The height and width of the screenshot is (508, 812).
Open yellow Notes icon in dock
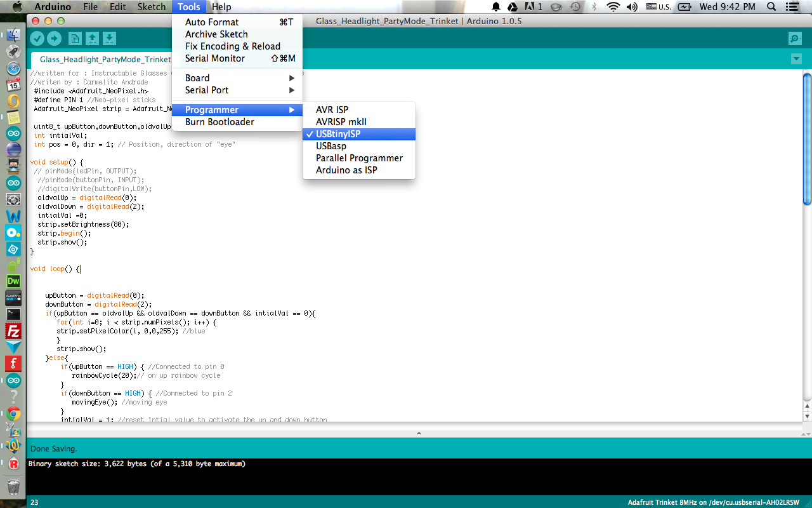click(x=13, y=117)
